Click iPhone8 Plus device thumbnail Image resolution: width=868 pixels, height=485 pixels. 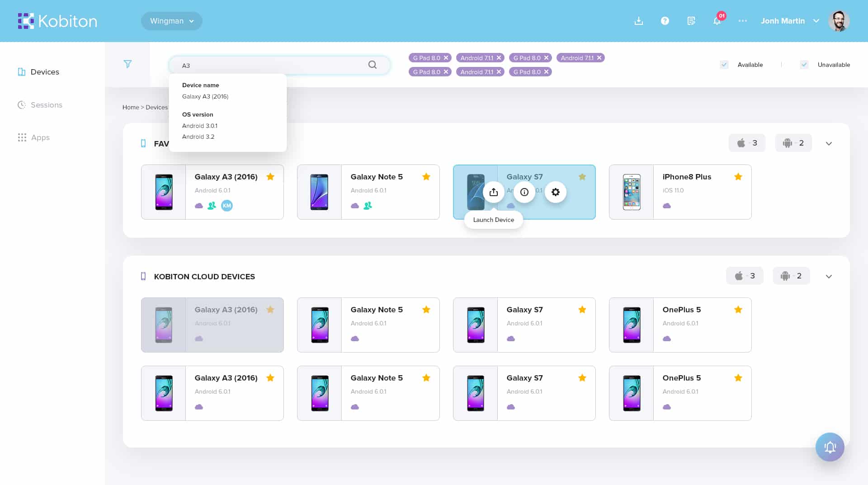[632, 192]
